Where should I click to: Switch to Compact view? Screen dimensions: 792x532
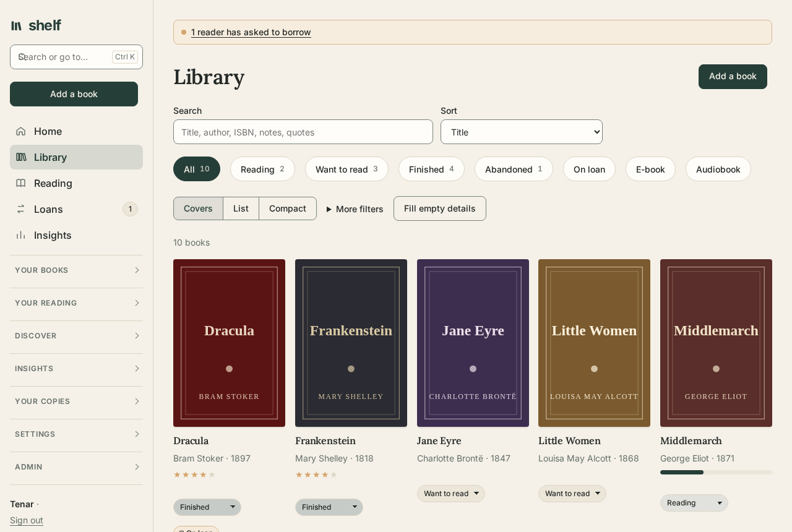[x=288, y=208]
